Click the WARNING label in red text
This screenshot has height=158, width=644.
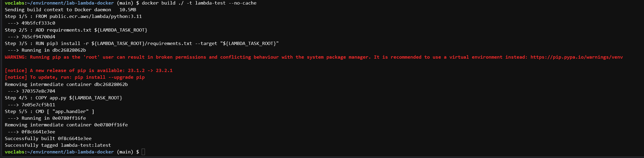tap(16, 57)
